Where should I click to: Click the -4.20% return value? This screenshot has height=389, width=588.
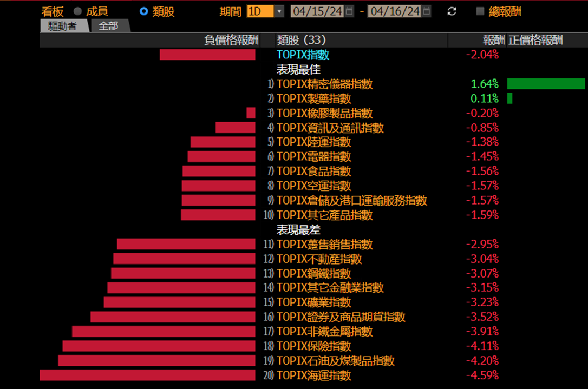(x=482, y=361)
